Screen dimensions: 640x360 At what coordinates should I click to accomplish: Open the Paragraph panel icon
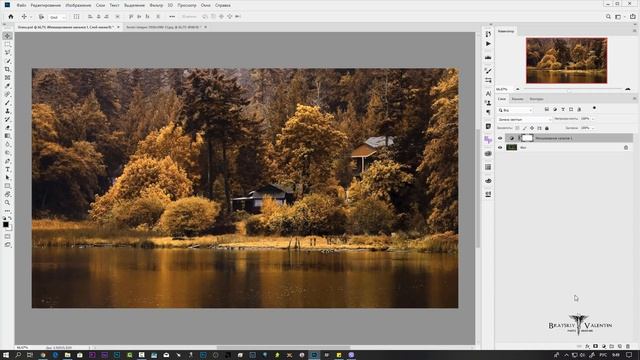(488, 112)
